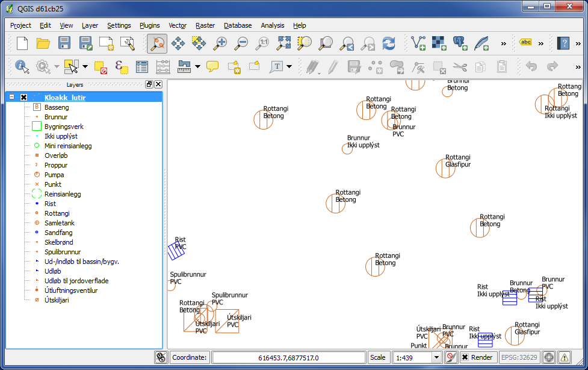Open the New Print Composer icon
This screenshot has width=588, height=370.
(x=107, y=43)
